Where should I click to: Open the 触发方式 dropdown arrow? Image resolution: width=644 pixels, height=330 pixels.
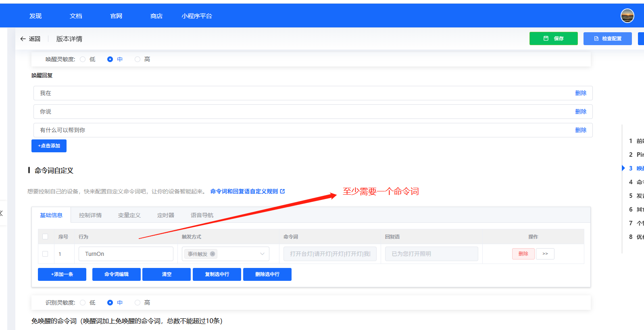tap(262, 254)
